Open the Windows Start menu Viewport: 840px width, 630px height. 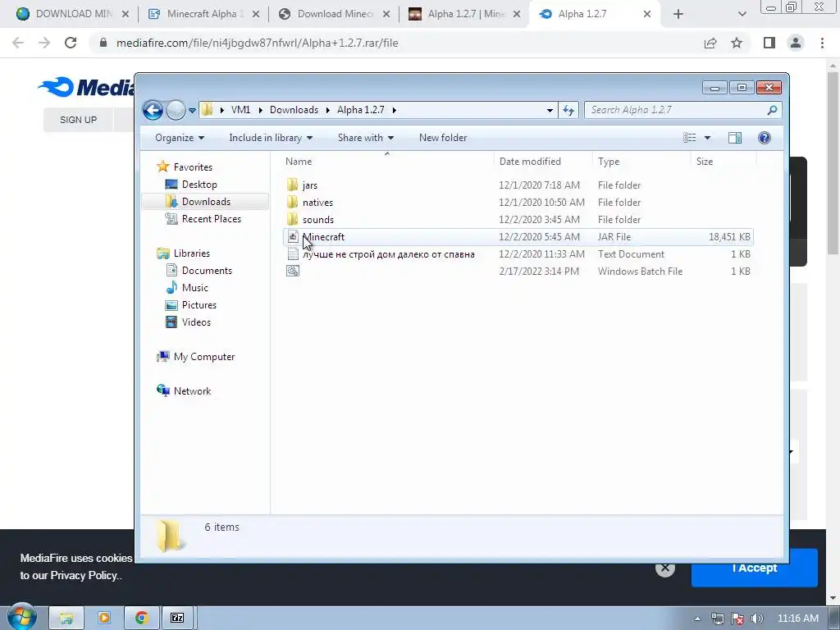[22, 617]
